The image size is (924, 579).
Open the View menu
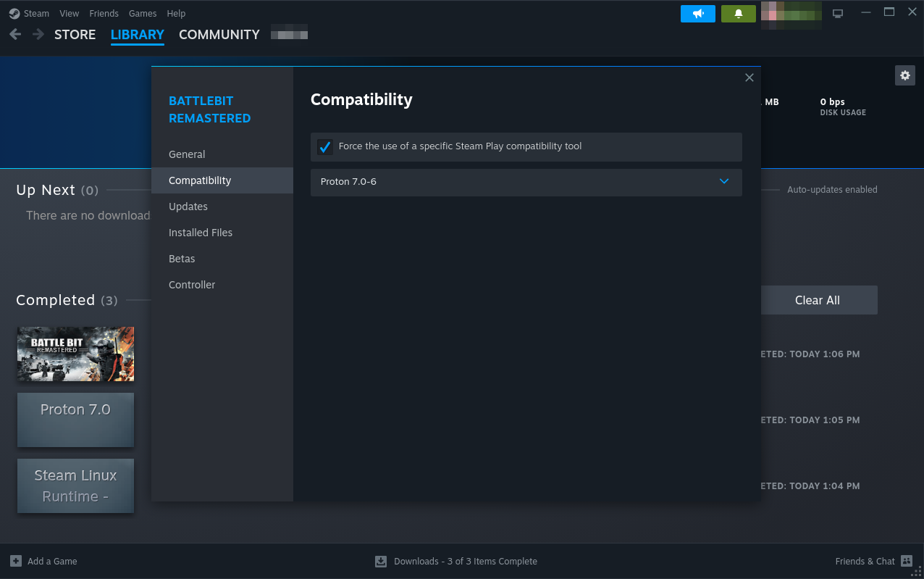coord(70,13)
